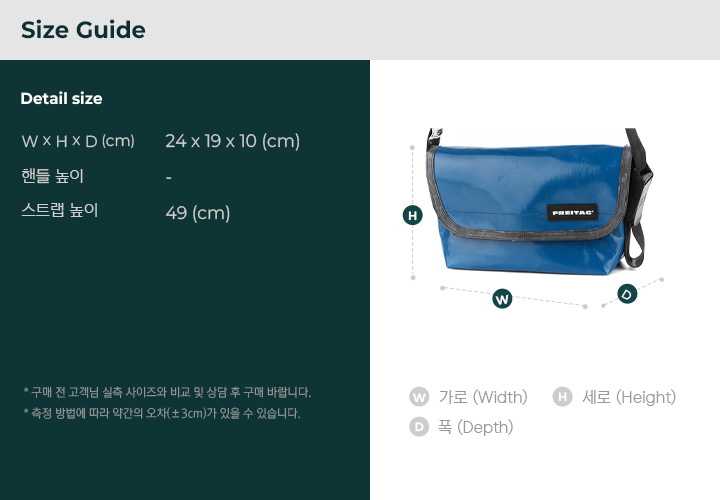Click the black shoulder strap of the bag

coord(638,197)
